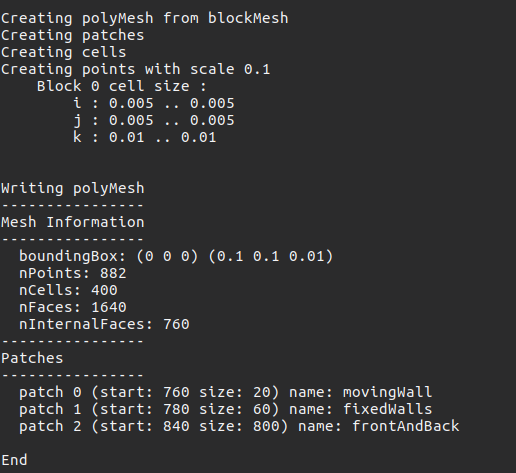Click the 'End' line at bottom
516x473 pixels.
click(14, 460)
